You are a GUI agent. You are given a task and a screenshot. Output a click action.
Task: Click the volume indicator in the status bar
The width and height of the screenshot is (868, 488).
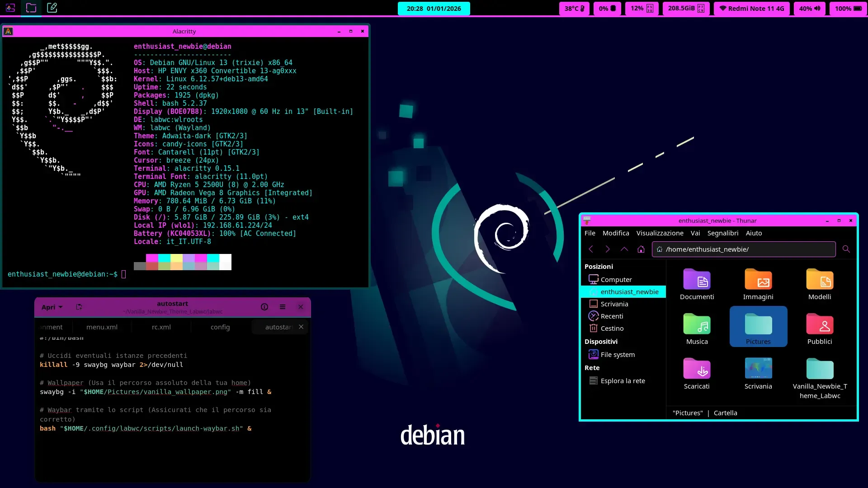809,8
